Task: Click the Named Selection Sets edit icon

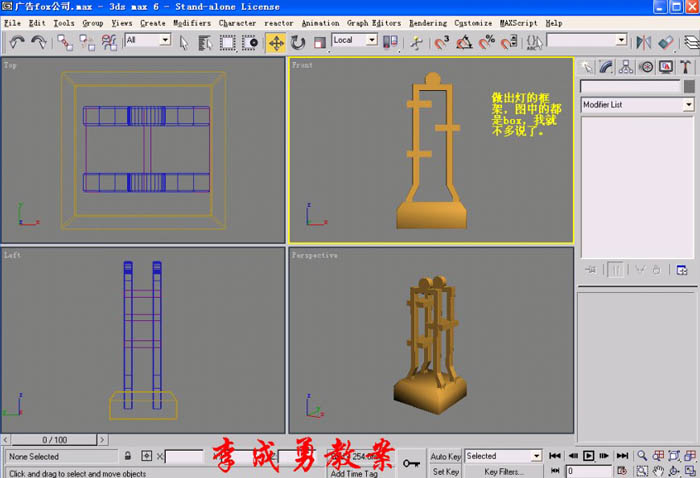Action: point(534,43)
